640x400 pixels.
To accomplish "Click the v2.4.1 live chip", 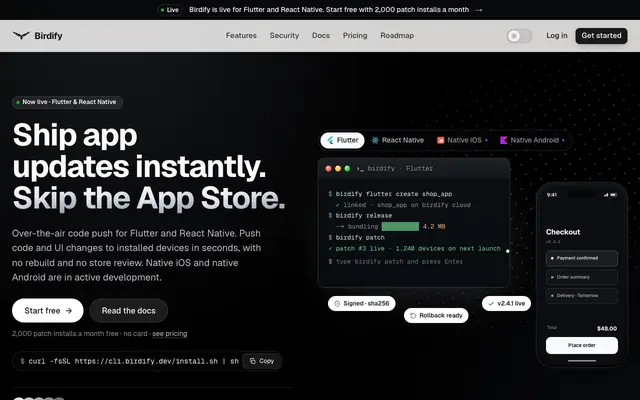I will tap(506, 304).
